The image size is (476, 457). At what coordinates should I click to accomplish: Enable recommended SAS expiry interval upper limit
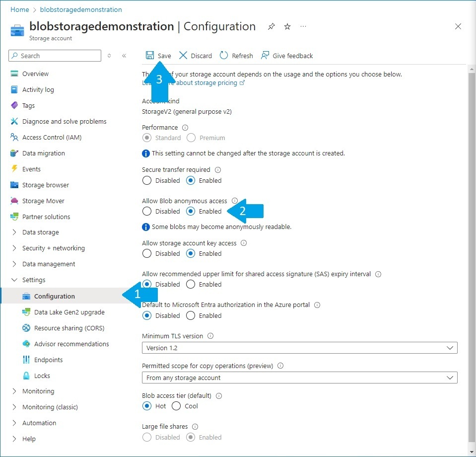[x=191, y=284]
